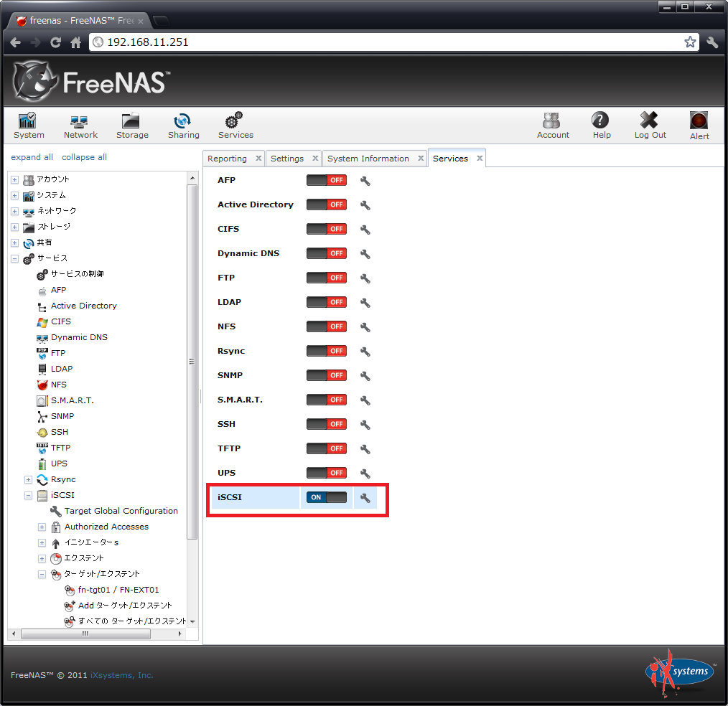Switch to the Reporting tab
The width and height of the screenshot is (728, 706).
(x=227, y=159)
